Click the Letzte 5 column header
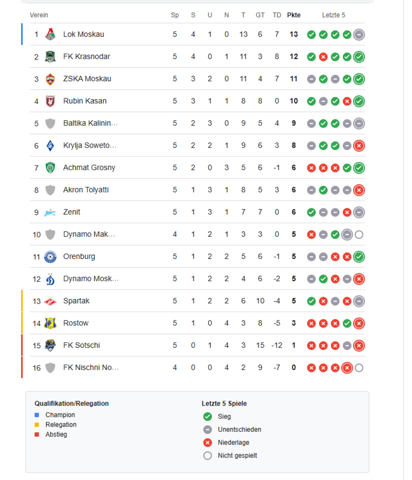The height and width of the screenshot is (480, 412). (x=334, y=15)
